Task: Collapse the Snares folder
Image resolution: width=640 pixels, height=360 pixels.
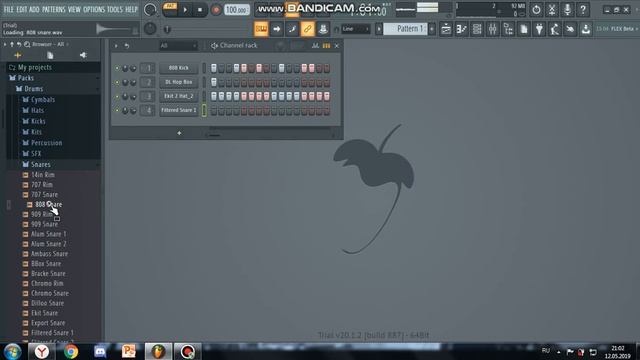Action: click(x=41, y=164)
